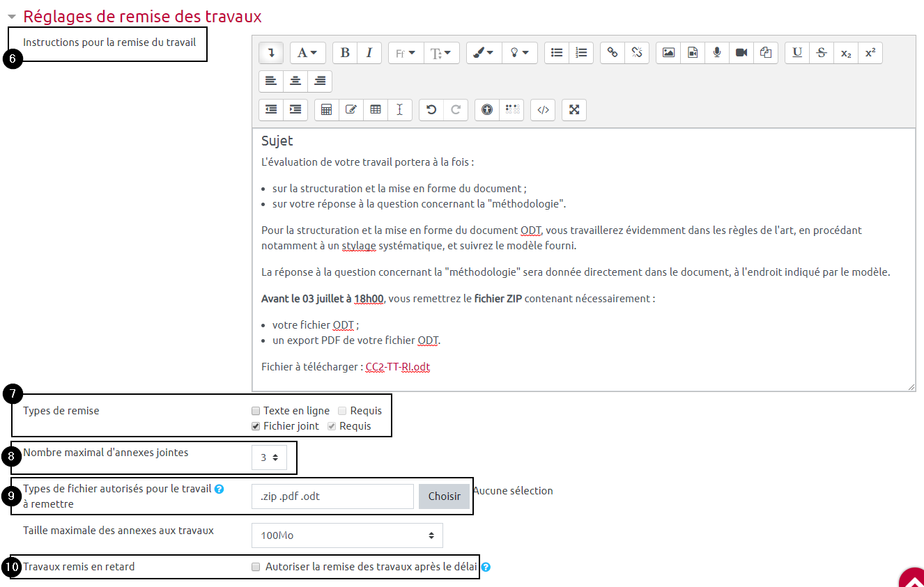Enable the Texte en ligne checkbox
The image size is (924, 587).
256,411
